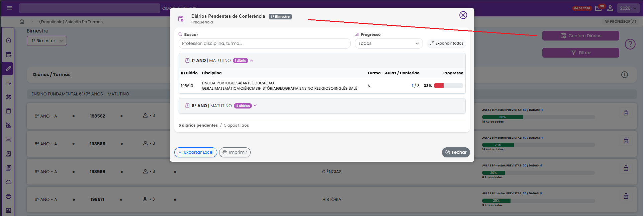644x216 pixels.
Task: Open the Progresso dropdown set to Todos
Action: click(388, 44)
